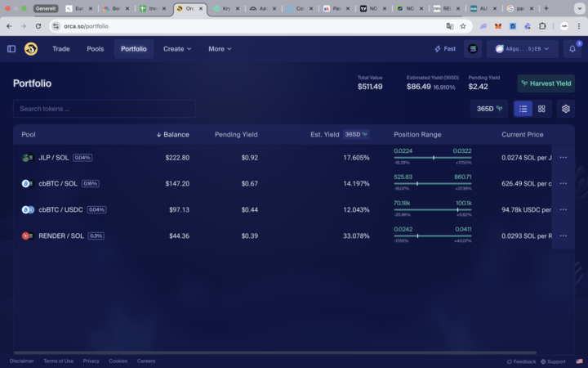Toggle 365D badge in Est. Yield header
The height and width of the screenshot is (368, 588).
tap(356, 134)
